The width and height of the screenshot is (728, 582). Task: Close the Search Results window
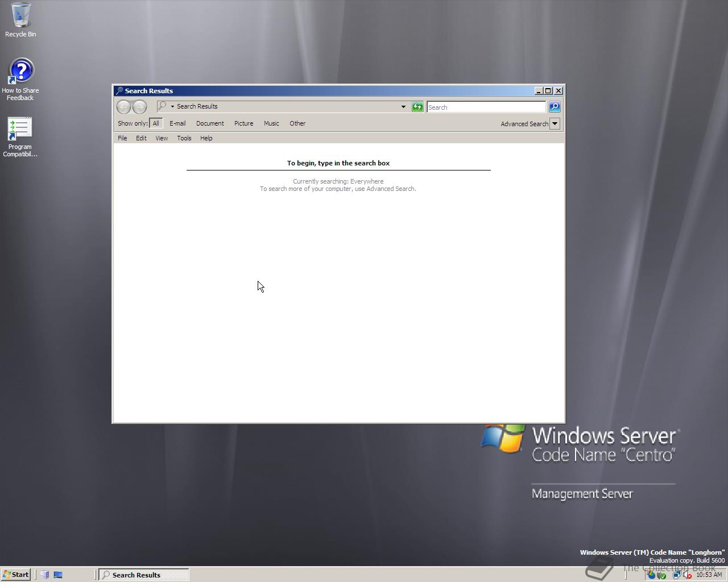(x=559, y=91)
